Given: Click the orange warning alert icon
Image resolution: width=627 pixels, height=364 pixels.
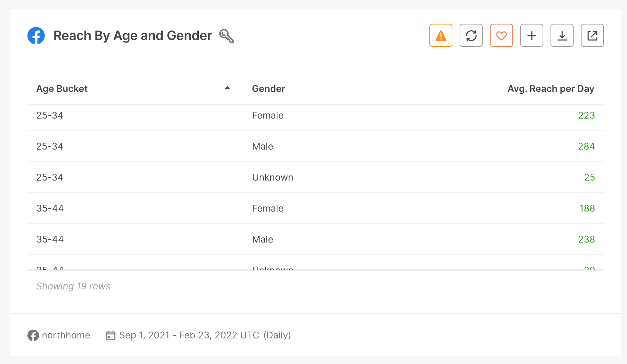Looking at the screenshot, I should (440, 35).
